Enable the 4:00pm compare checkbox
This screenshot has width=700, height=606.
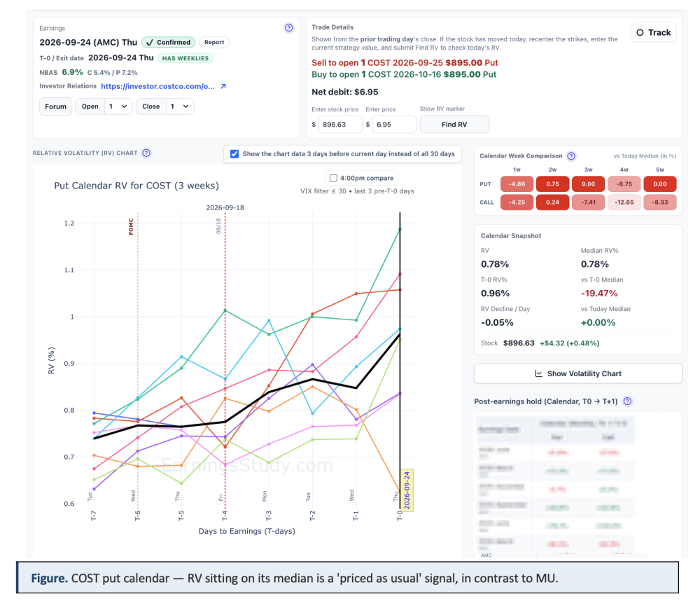point(333,178)
